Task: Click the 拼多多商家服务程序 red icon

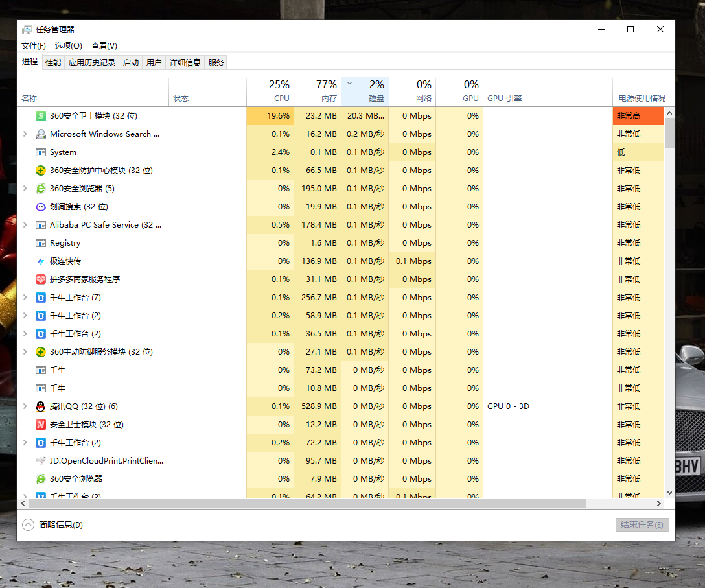Action: pyautogui.click(x=40, y=279)
